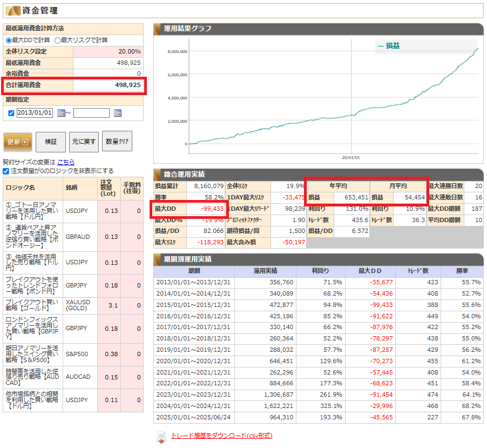The height and width of the screenshot is (448, 487).
Task: Edit the 余裕資金 value field
Action: point(108,73)
